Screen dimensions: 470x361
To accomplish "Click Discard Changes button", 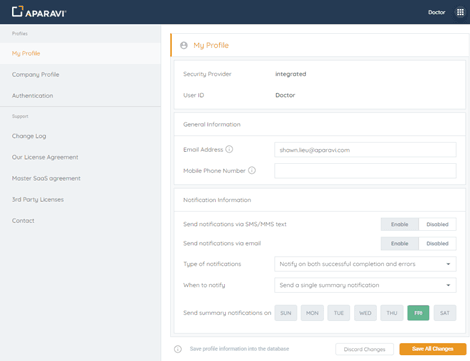I will coord(364,349).
